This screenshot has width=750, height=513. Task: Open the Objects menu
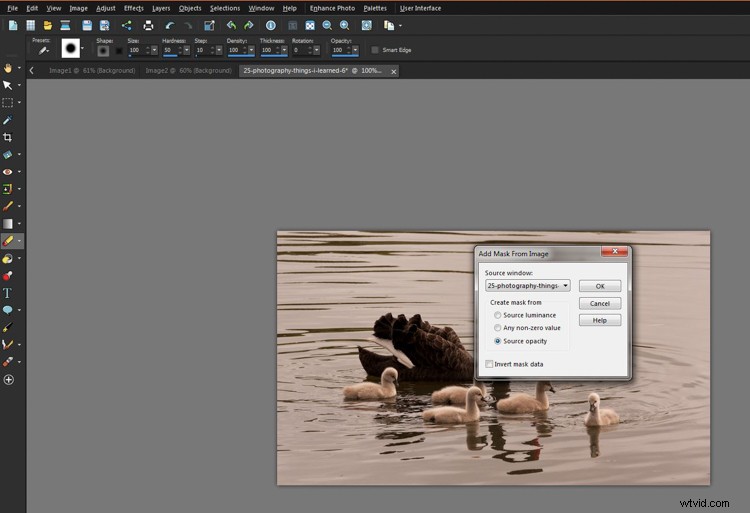click(190, 8)
